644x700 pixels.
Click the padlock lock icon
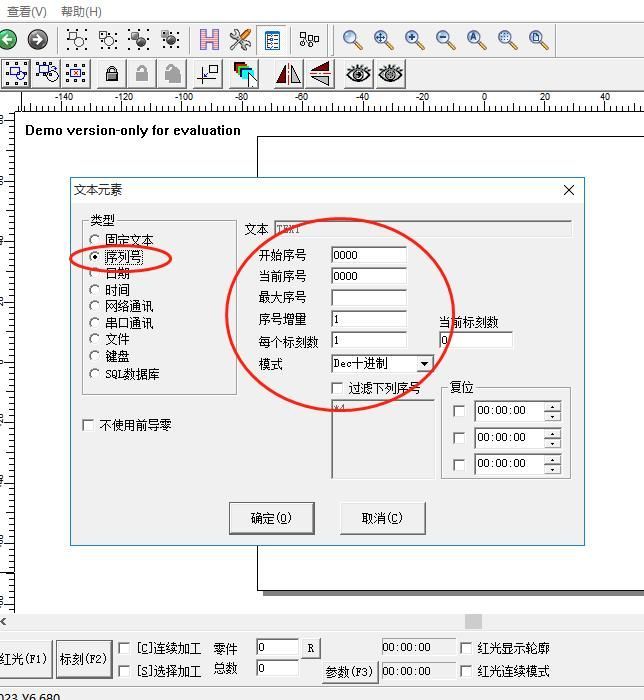click(112, 74)
